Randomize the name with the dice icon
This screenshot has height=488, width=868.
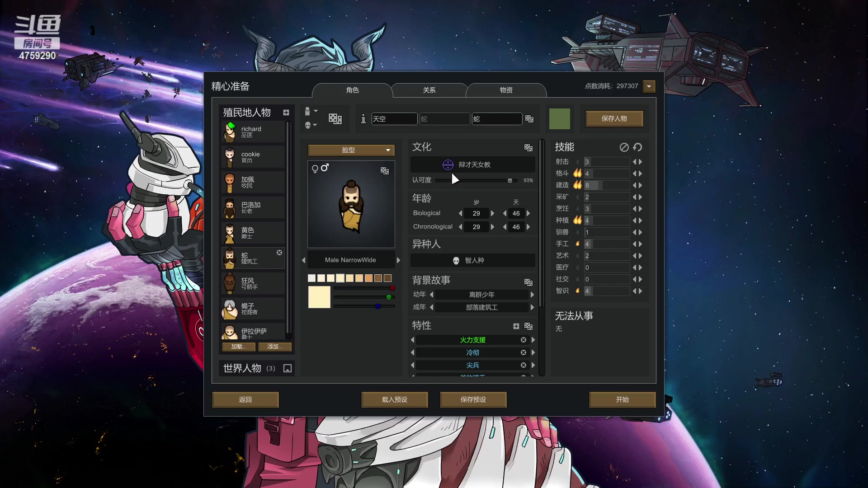[529, 118]
